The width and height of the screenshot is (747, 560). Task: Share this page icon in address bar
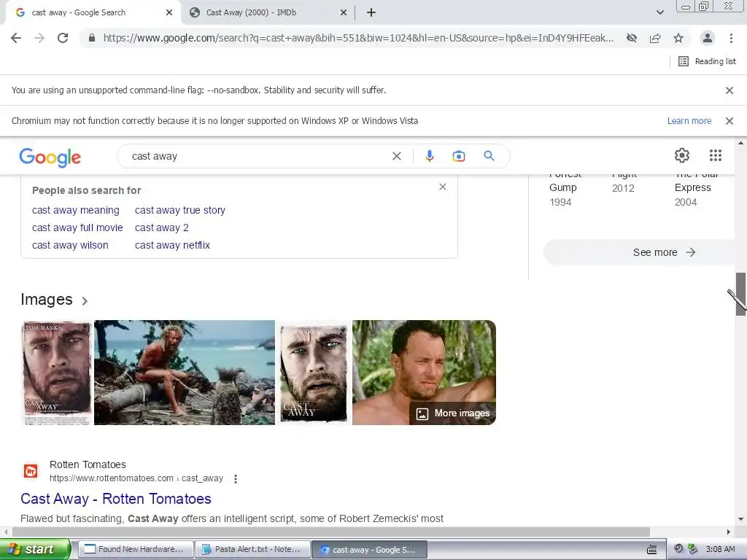pos(655,38)
